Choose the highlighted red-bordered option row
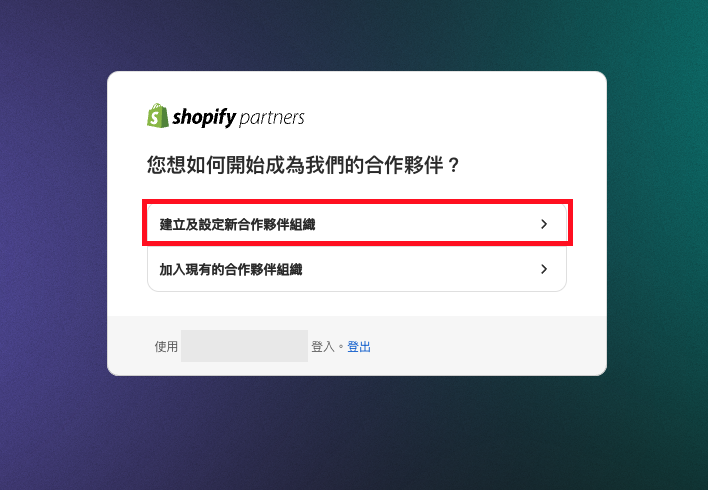This screenshot has width=708, height=490. [357, 223]
